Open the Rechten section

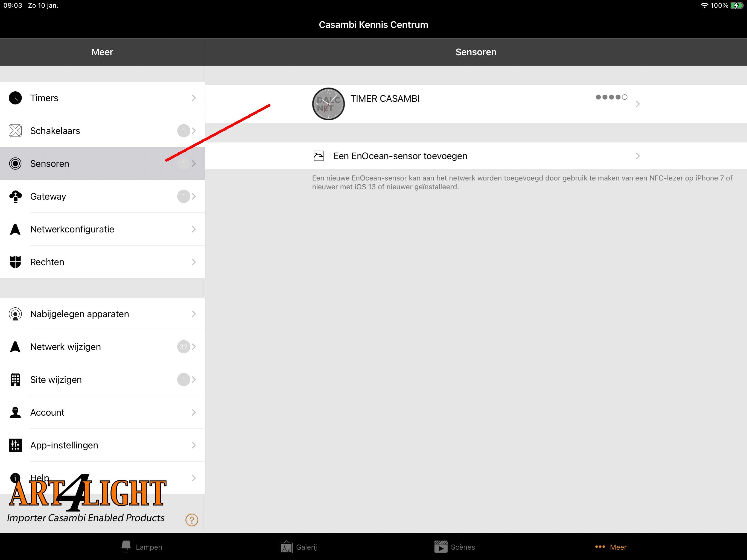[103, 262]
